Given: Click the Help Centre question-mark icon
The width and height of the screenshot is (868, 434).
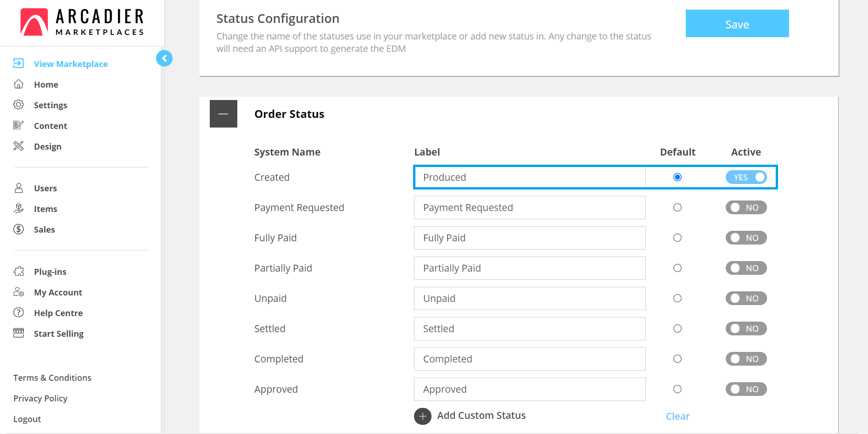Looking at the screenshot, I should click(18, 312).
